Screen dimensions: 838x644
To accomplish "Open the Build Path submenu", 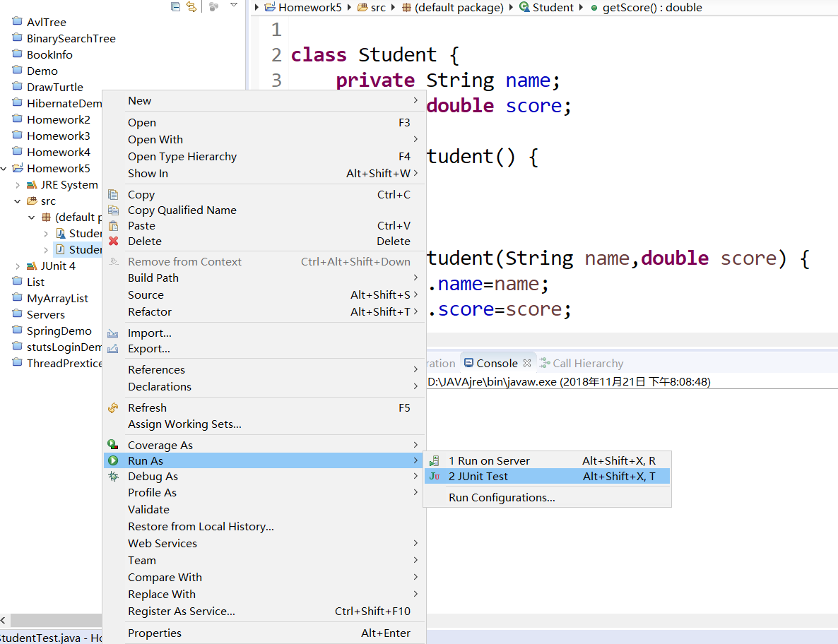I will click(264, 278).
